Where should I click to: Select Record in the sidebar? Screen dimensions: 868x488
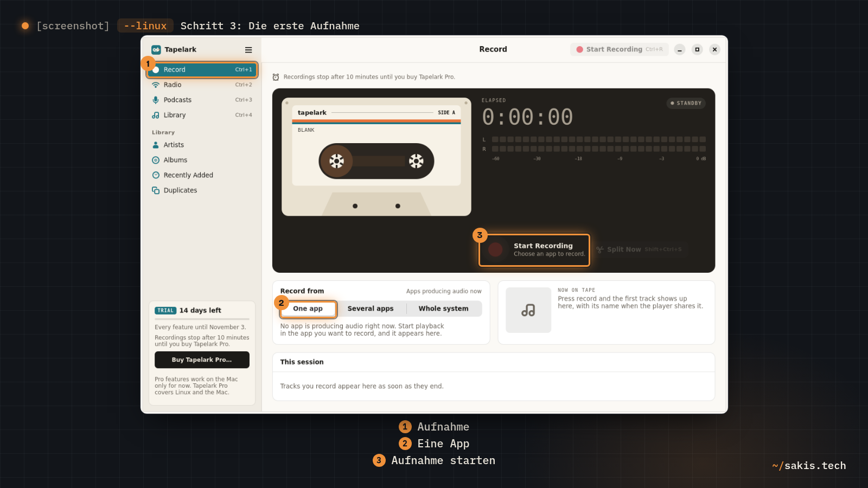[202, 69]
